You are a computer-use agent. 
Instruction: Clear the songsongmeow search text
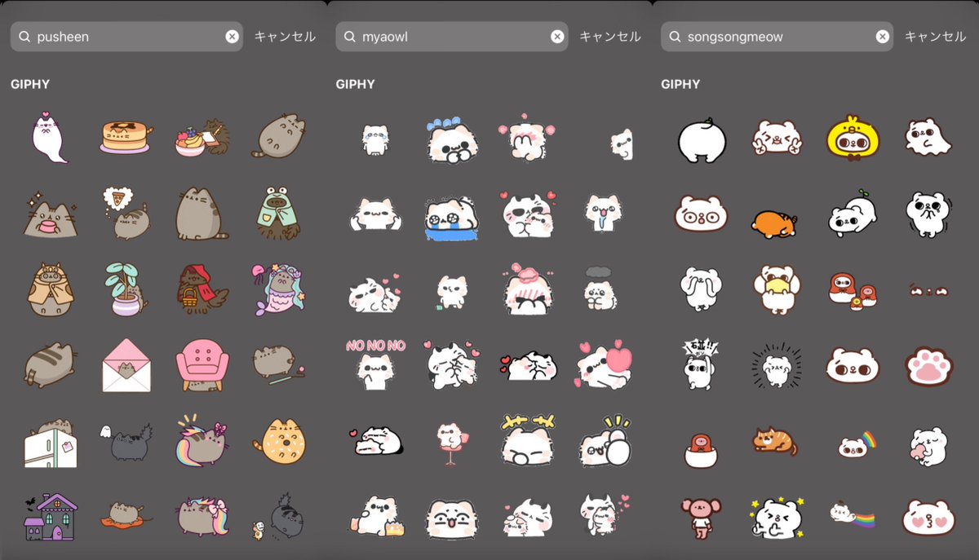[883, 37]
